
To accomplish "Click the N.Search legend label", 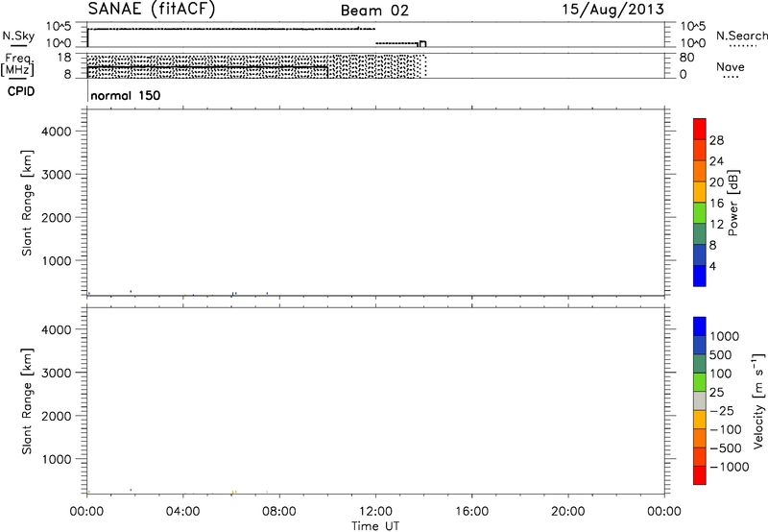I will tap(742, 36).
